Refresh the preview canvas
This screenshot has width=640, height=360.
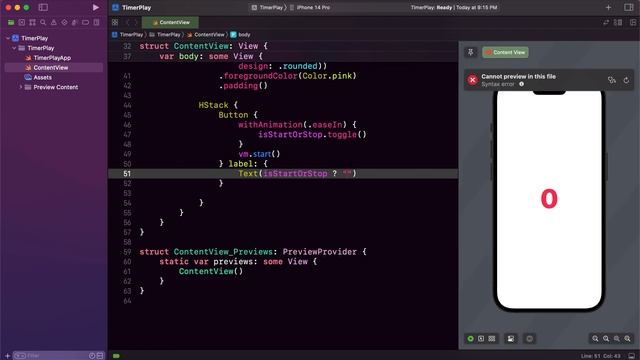pyautogui.click(x=626, y=80)
